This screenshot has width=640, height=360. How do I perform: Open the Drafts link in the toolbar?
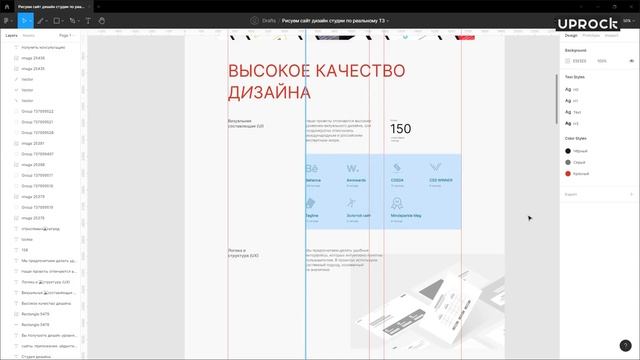point(269,20)
